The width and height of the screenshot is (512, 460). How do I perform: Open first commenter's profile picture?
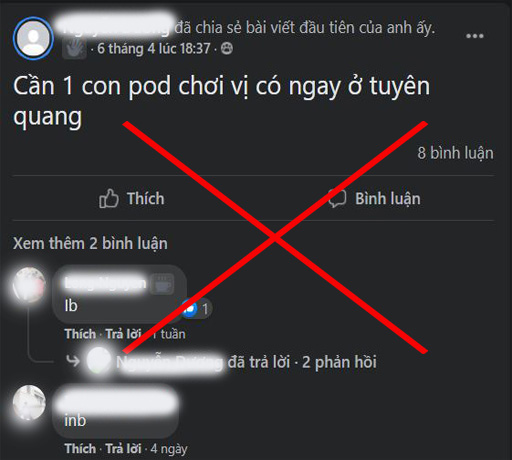[x=29, y=285]
